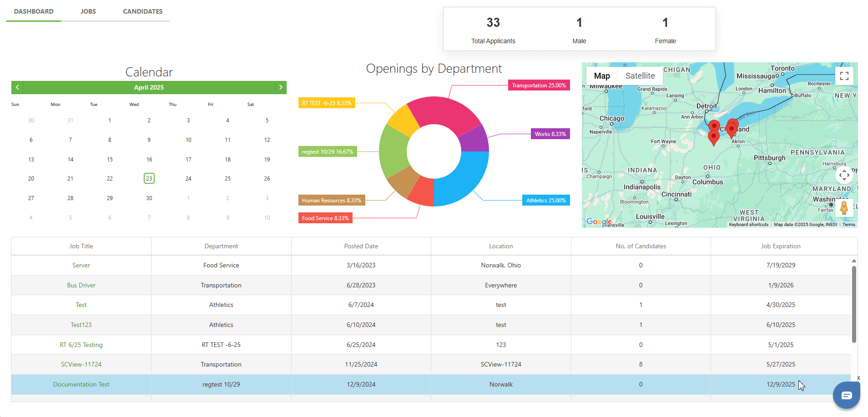Go to previous month in calendar
Image resolution: width=868 pixels, height=417 pixels.
[17, 87]
